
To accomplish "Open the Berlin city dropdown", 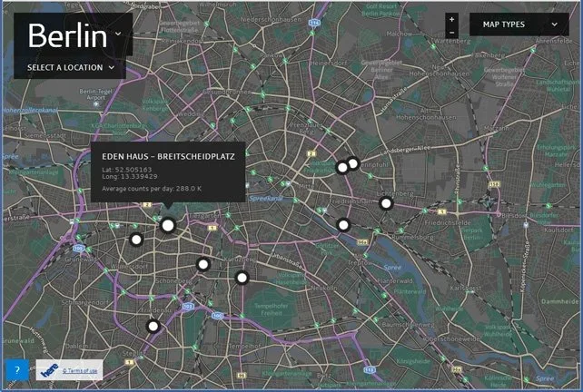I will pos(74,34).
